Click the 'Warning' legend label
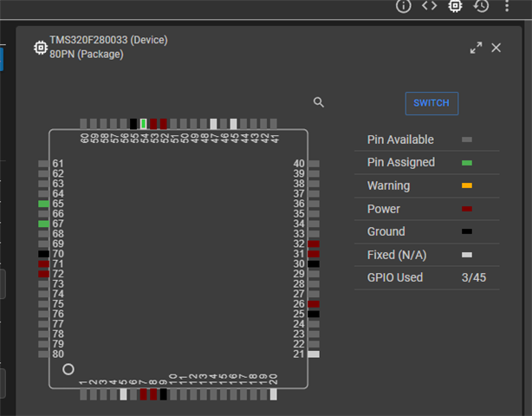The width and height of the screenshot is (532, 416). [x=388, y=185]
